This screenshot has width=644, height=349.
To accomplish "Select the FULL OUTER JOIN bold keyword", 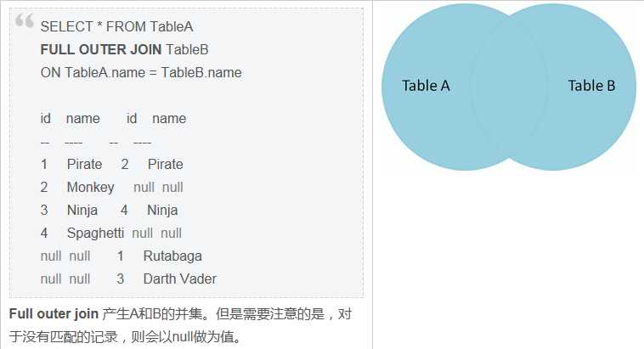I will coord(100,50).
